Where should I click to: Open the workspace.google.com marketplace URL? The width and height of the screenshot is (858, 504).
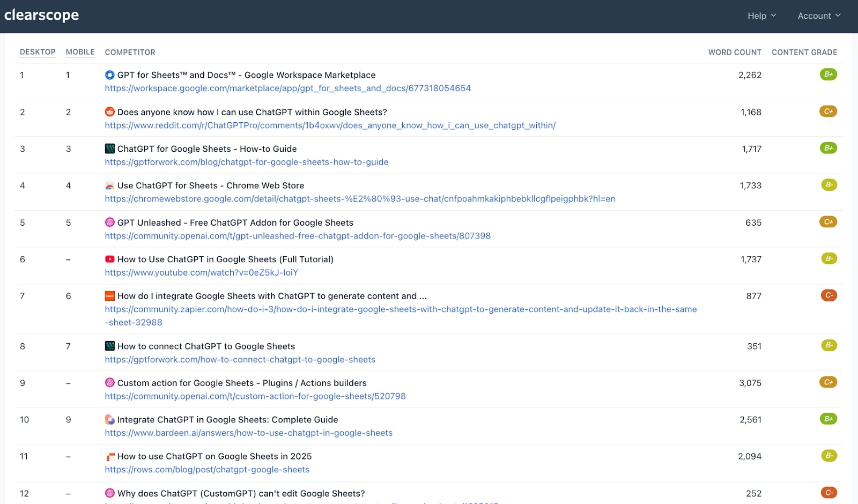(x=288, y=88)
